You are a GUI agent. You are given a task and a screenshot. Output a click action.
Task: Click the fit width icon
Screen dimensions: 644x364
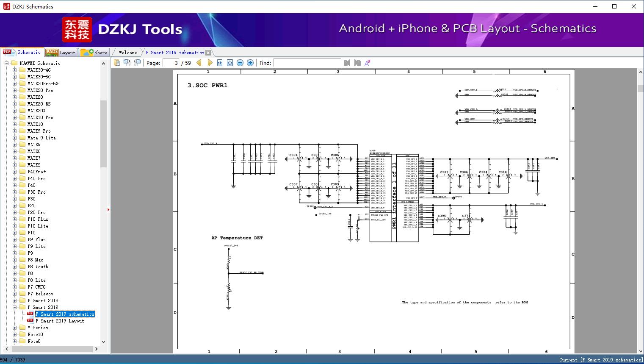[220, 63]
